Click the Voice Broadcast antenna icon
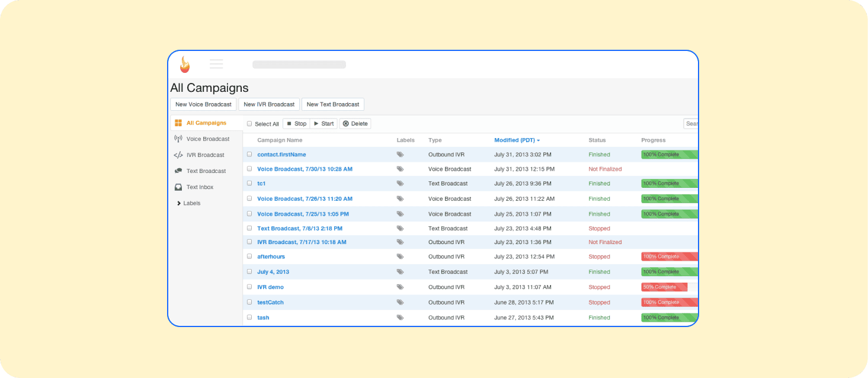Screen dimensions: 868x378 pos(178,139)
